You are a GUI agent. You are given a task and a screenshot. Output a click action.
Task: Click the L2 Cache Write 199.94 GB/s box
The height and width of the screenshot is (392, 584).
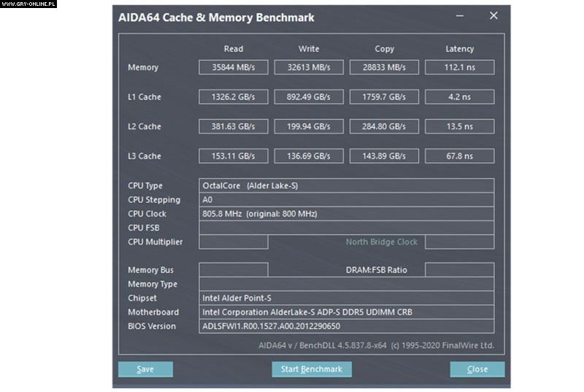(309, 126)
